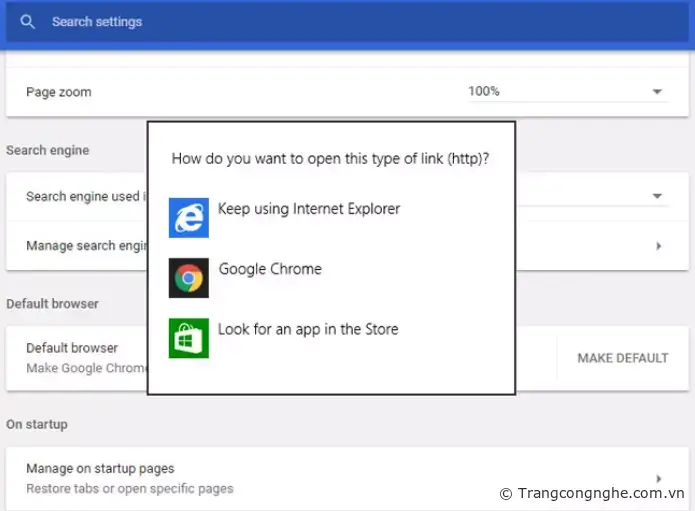Image resolution: width=695 pixels, height=511 pixels.
Task: Open the Page zoom dropdown arrow
Action: coord(657,92)
